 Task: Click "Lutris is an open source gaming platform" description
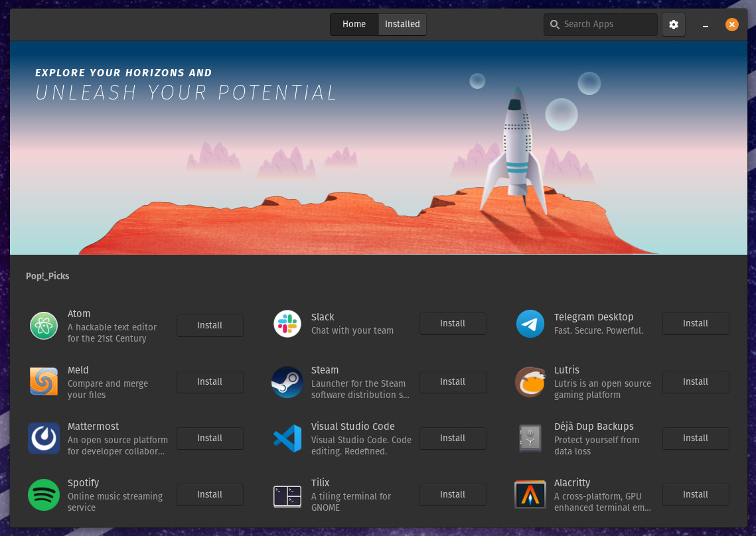(x=602, y=389)
